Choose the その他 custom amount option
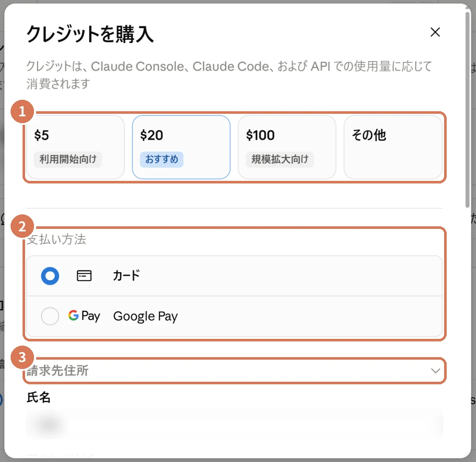The width and height of the screenshot is (476, 462). coord(393,147)
